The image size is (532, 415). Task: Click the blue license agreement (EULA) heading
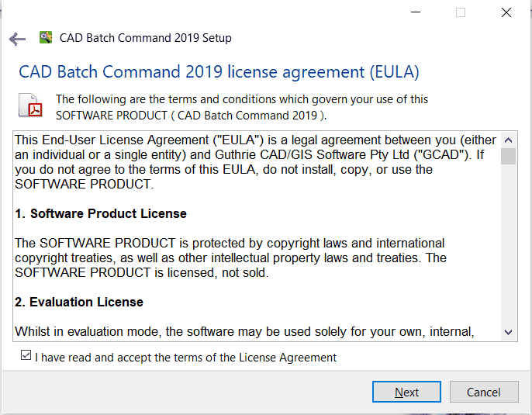(219, 72)
